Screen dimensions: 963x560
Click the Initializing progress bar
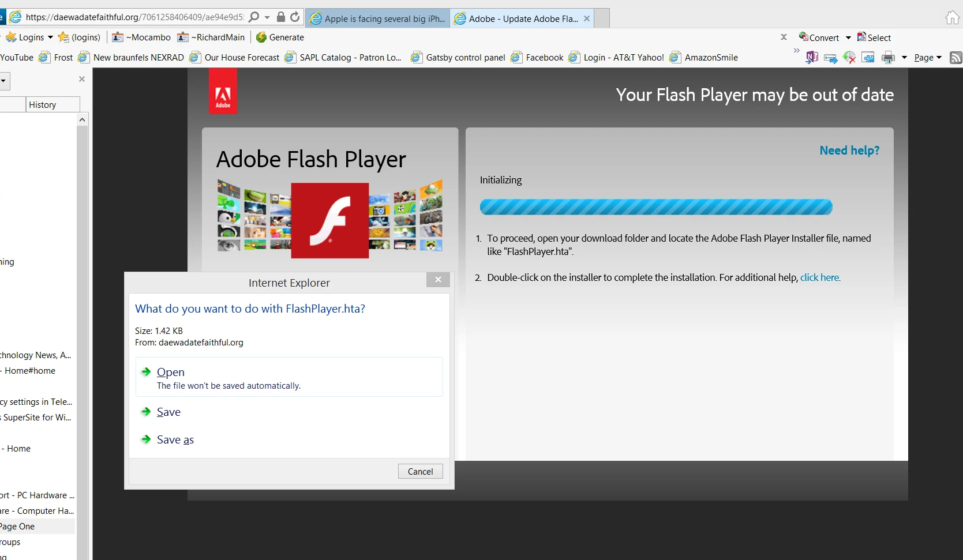[656, 207]
